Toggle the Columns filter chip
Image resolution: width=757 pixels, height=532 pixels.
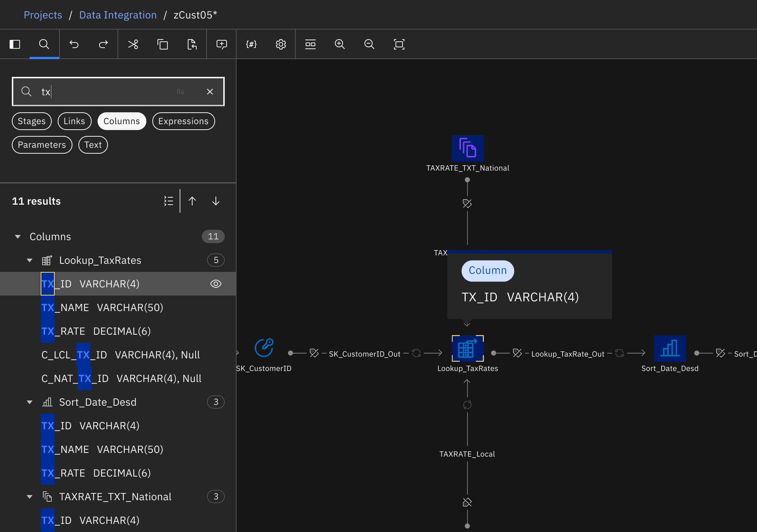pos(122,121)
